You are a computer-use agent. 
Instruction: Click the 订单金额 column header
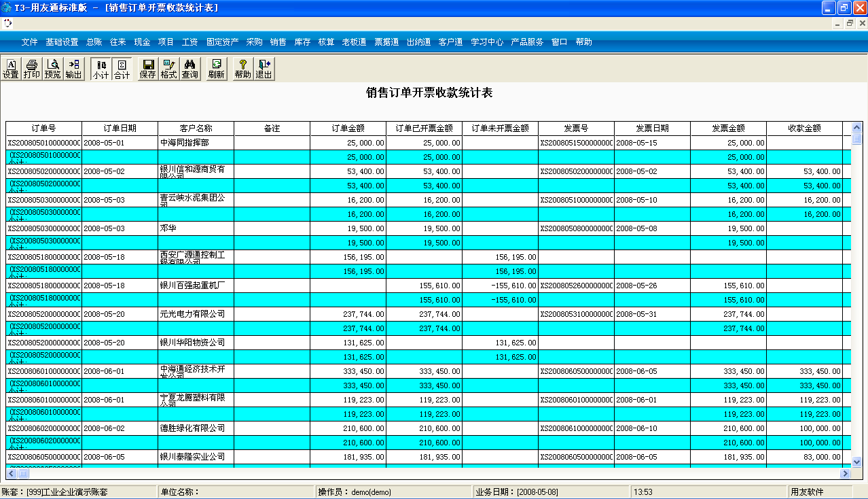[348, 128]
